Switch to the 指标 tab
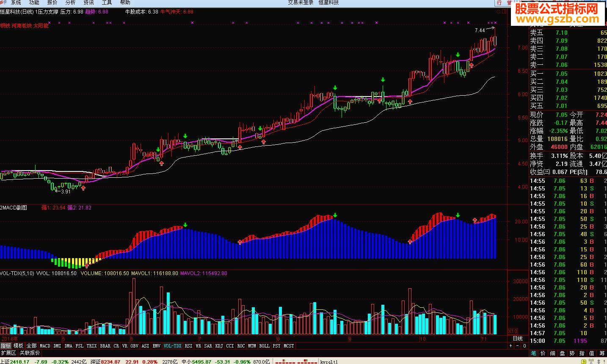The image size is (607, 364). [6, 346]
